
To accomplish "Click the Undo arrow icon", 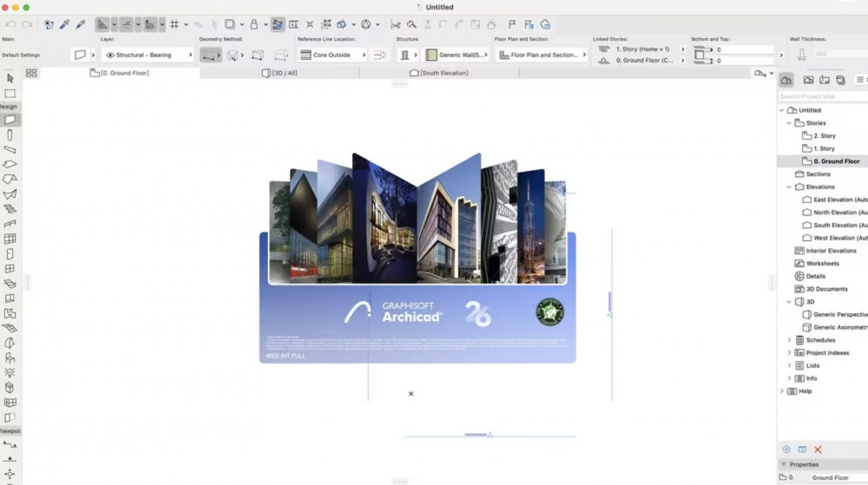I will click(x=10, y=24).
